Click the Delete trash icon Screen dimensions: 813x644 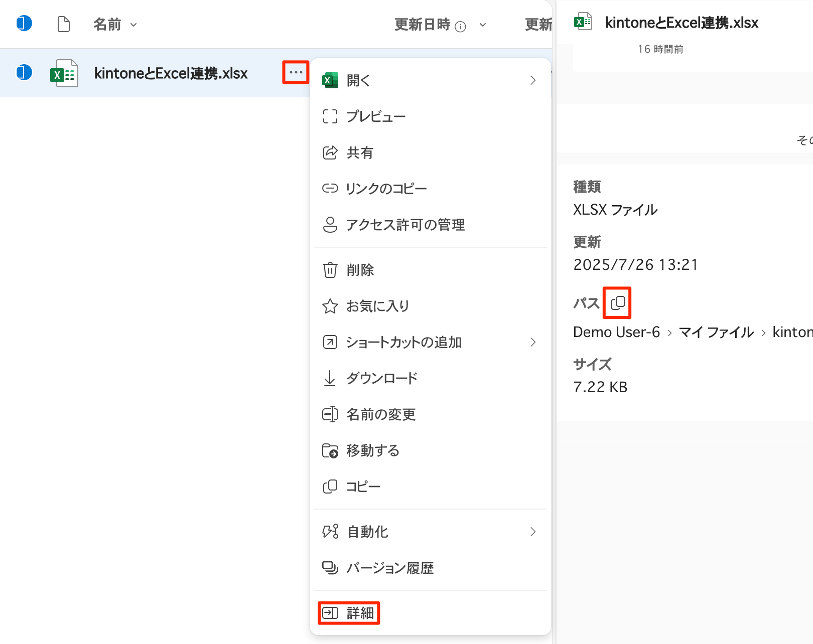[x=330, y=270]
